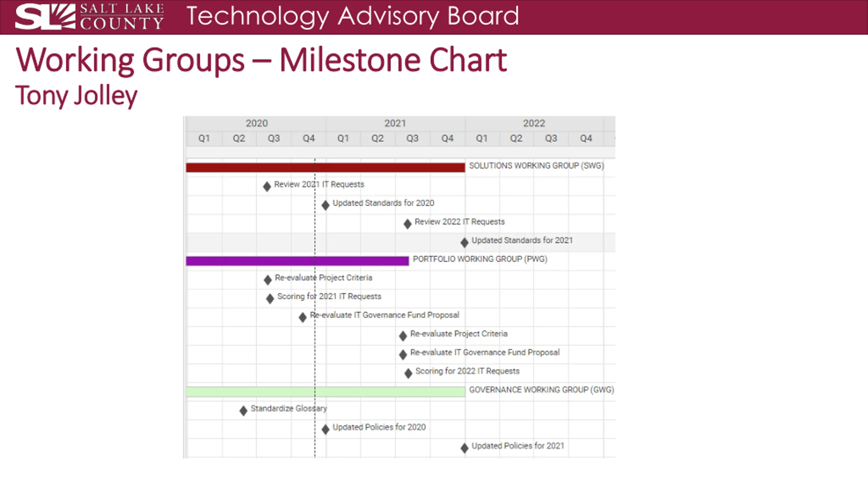
Task: Select the Review 2022 IT Requests label
Action: (x=460, y=222)
